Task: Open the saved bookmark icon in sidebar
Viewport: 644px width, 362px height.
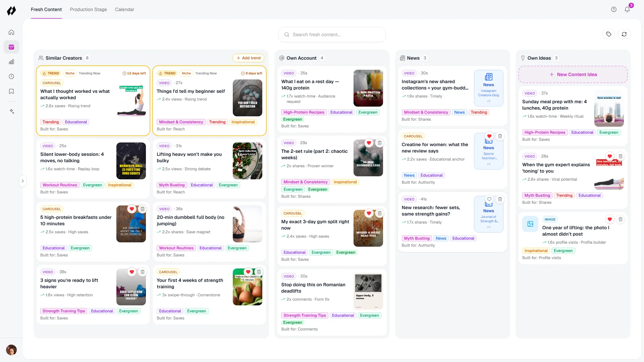Action: coord(11,91)
